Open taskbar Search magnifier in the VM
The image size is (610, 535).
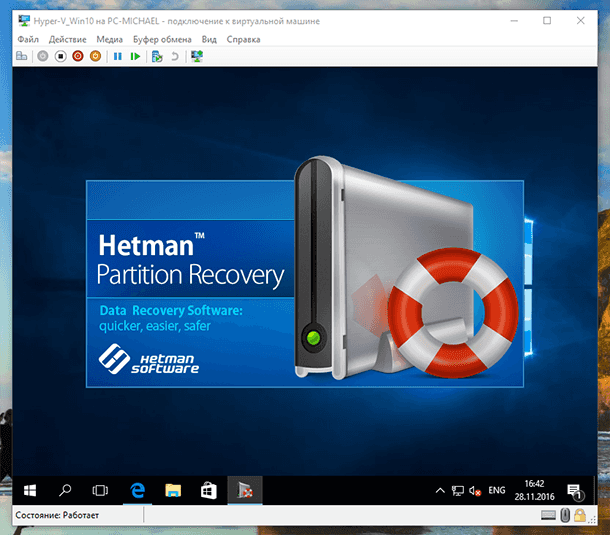click(65, 490)
